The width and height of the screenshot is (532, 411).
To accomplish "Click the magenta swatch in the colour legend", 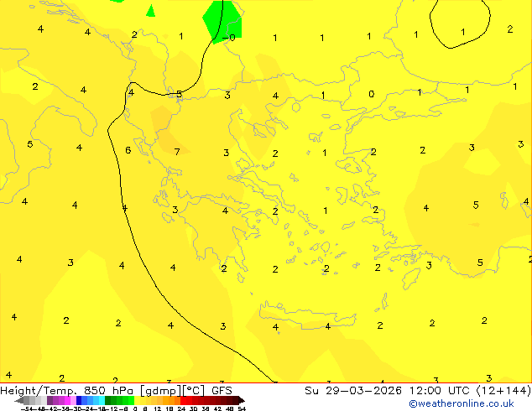I will 67,400.
